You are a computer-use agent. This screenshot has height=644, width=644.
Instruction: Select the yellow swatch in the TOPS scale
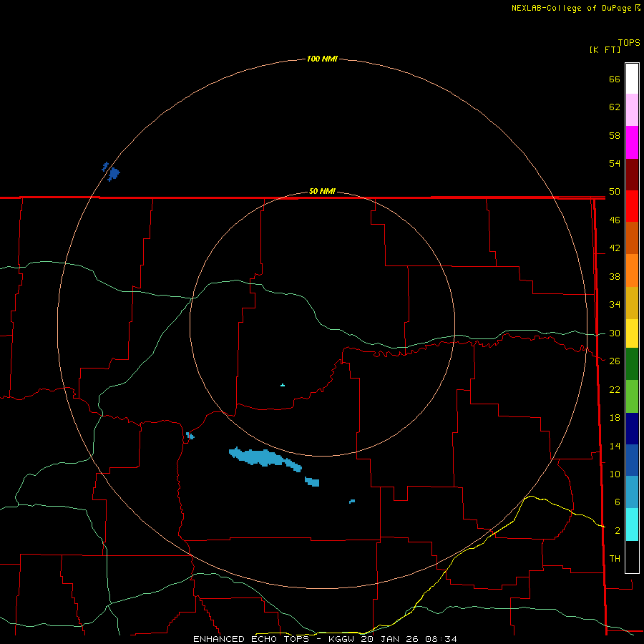(632, 333)
